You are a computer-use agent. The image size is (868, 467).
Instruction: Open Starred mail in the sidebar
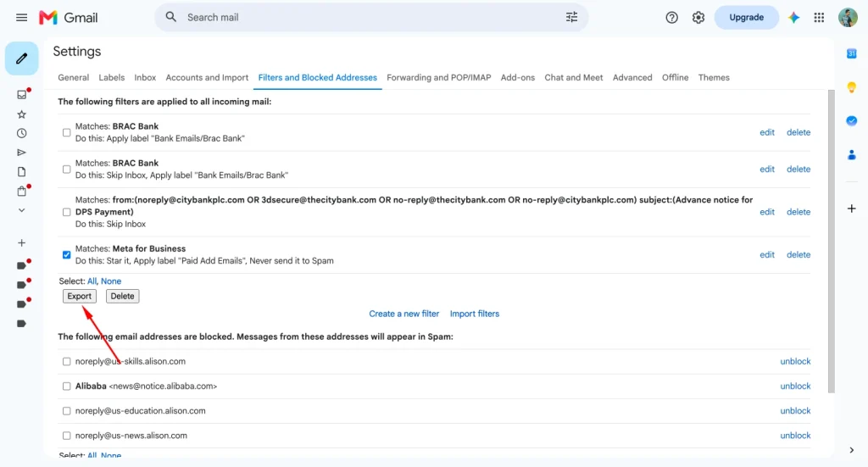click(x=21, y=114)
